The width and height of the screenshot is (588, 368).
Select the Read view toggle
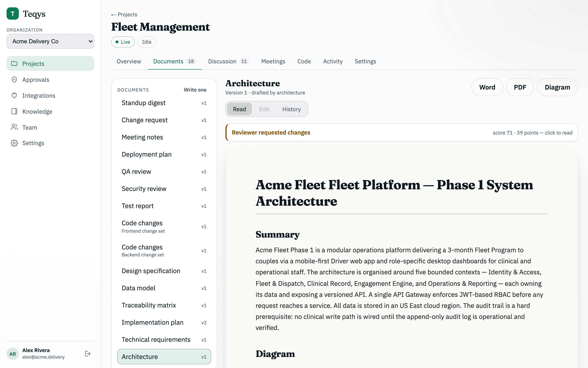[x=239, y=109]
